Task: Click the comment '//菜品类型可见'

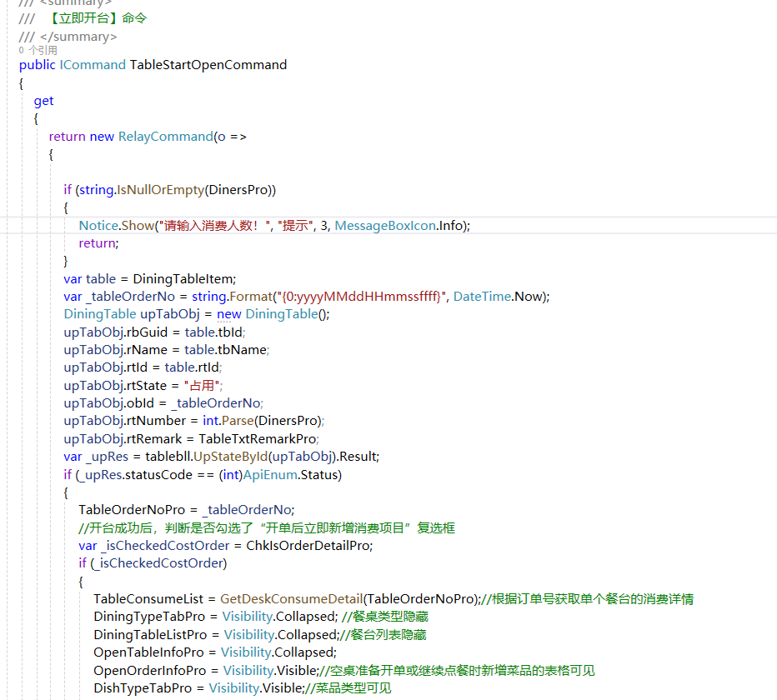Action: (x=348, y=688)
